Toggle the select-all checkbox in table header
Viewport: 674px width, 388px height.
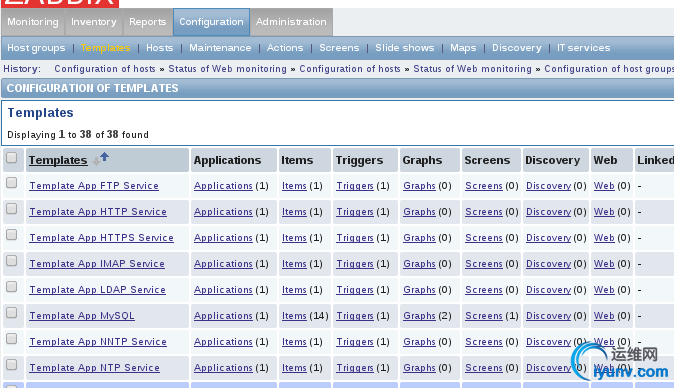[x=12, y=158]
